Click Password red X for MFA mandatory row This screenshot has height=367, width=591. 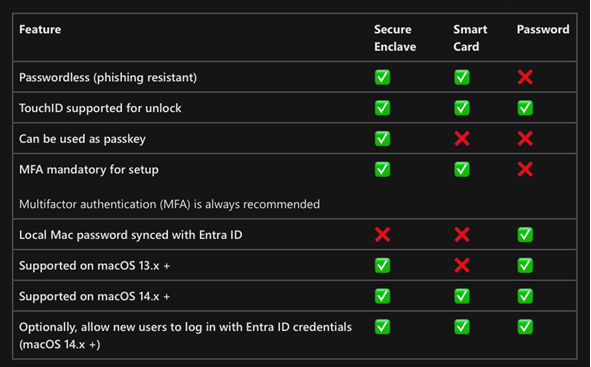pos(525,169)
